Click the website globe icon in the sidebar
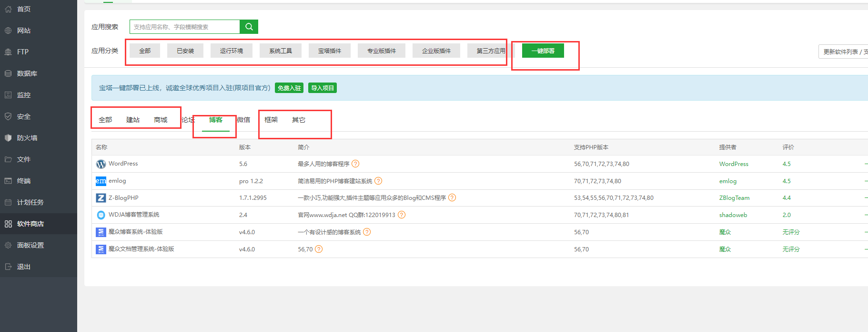Viewport: 868px width, 332px height. pyautogui.click(x=8, y=31)
